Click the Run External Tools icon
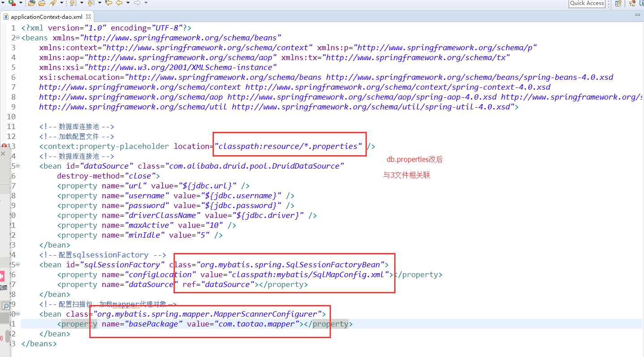The height and width of the screenshot is (357, 644). tap(13, 3)
